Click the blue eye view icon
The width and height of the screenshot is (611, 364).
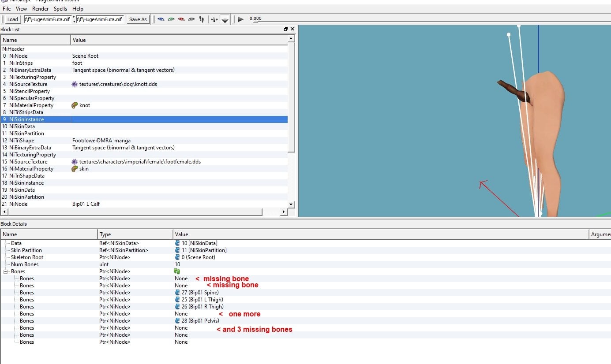[x=161, y=19]
